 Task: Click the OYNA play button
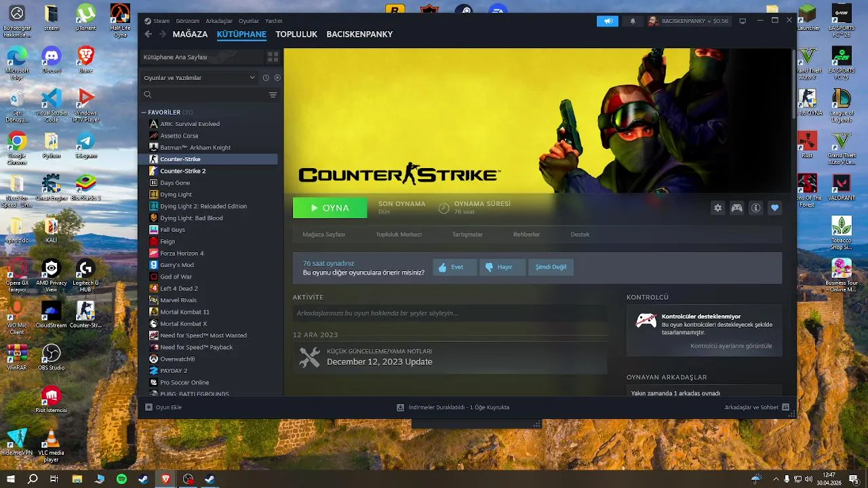[330, 208]
